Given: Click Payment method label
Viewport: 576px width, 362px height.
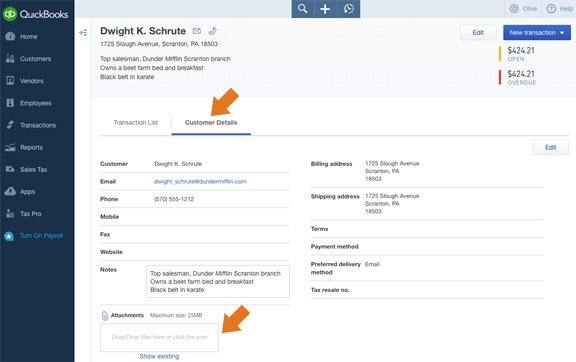Looking at the screenshot, I should (334, 247).
